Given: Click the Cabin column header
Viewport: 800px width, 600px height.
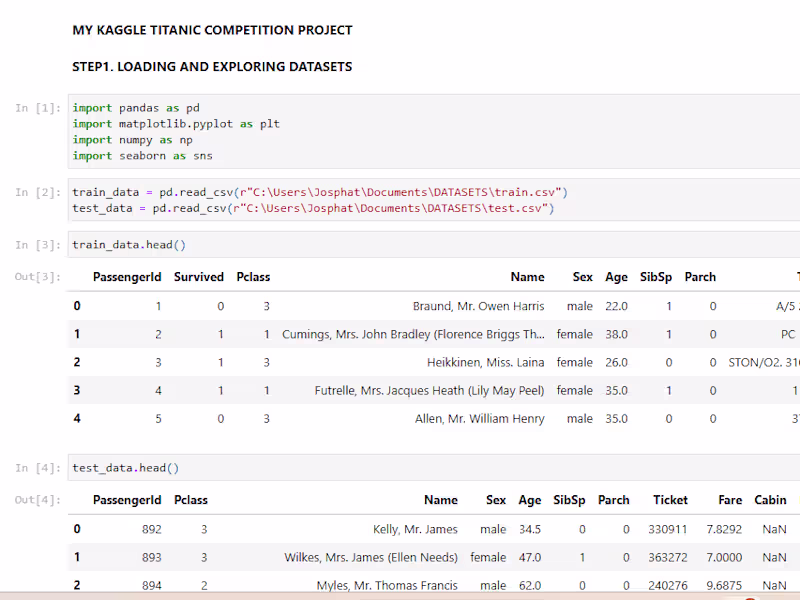Looking at the screenshot, I should click(x=770, y=500).
